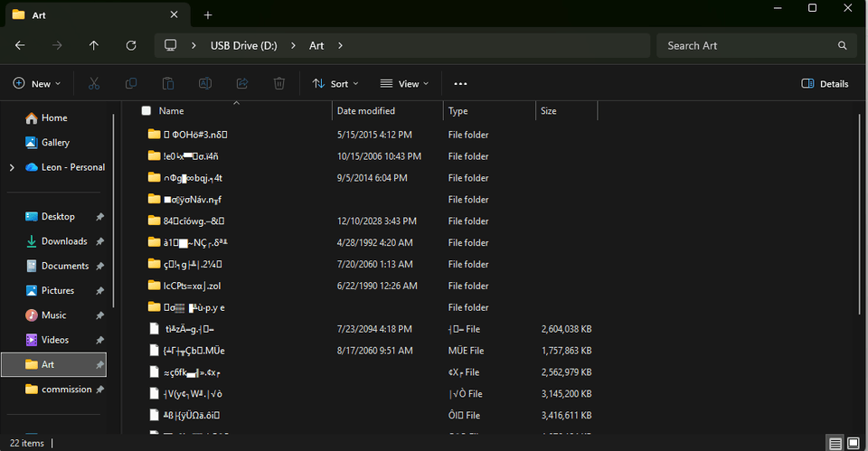Image resolution: width=868 pixels, height=451 pixels.
Task: Click the New button
Action: click(37, 83)
